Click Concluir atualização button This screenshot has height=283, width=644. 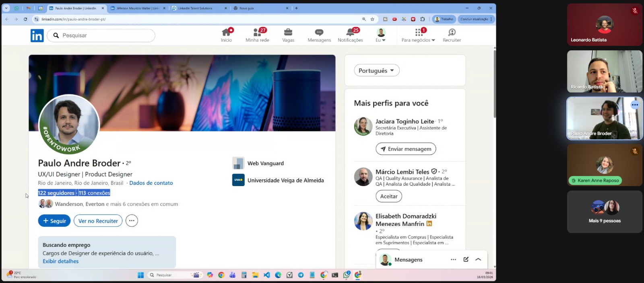pyautogui.click(x=476, y=19)
